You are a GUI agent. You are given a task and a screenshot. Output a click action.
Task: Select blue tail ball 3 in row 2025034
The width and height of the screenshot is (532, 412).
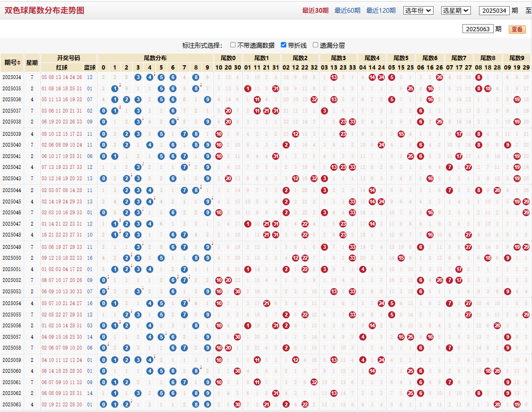click(x=138, y=77)
